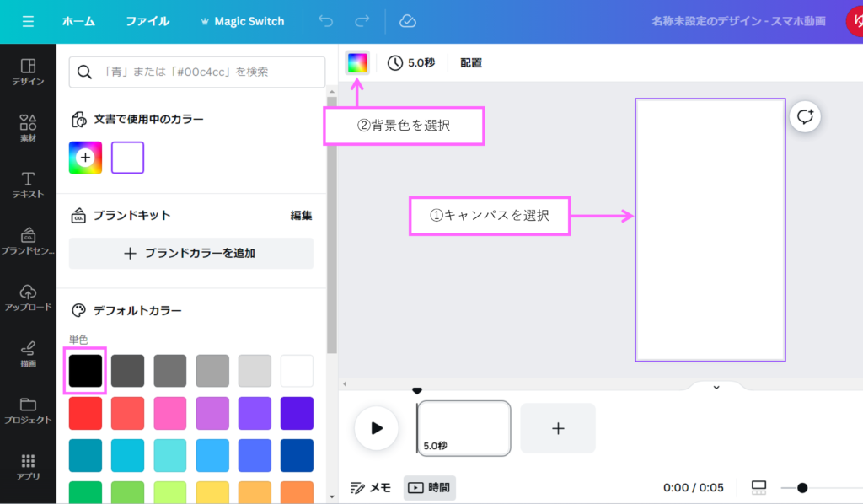Add a comment using the speech bubble icon

tap(805, 116)
